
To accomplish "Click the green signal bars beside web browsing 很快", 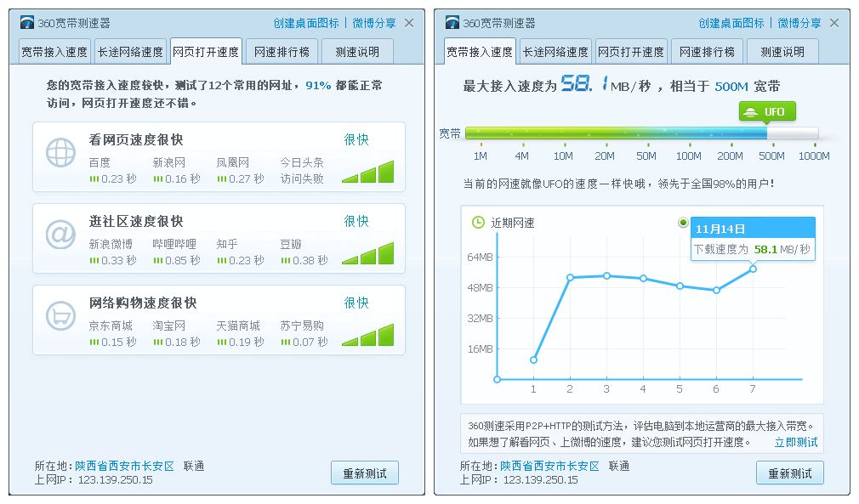I will [368, 173].
